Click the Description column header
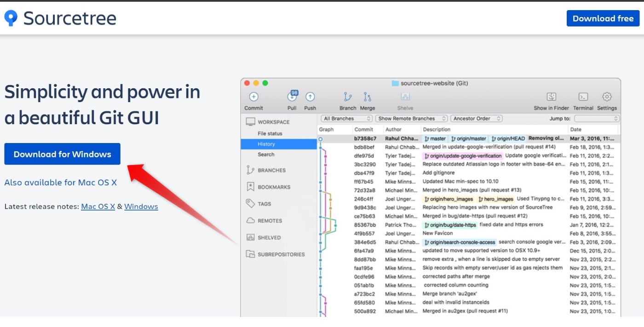 [437, 130]
